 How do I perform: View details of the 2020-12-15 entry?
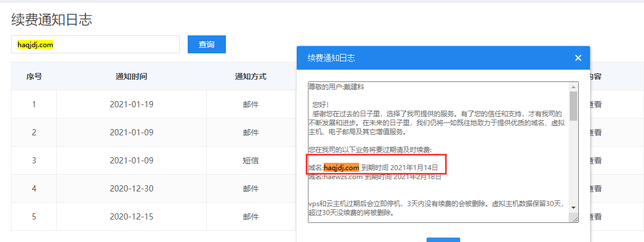[595, 217]
